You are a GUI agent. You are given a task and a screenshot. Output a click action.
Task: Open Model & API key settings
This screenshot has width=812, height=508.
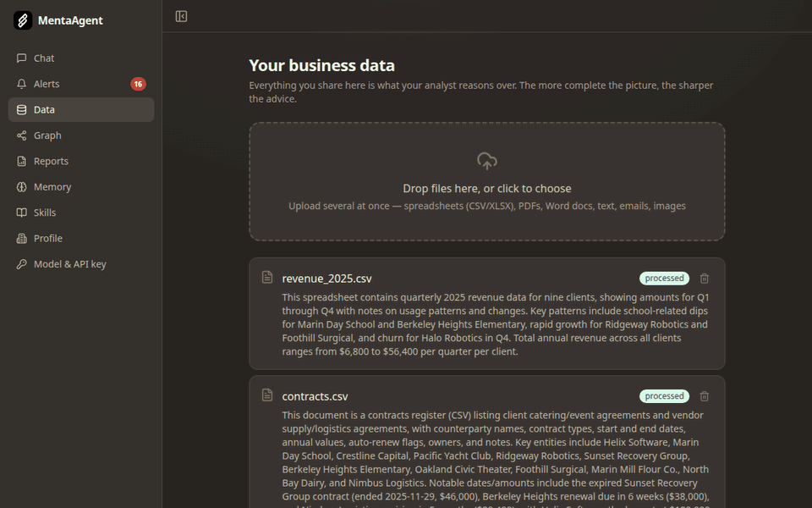coord(81,264)
